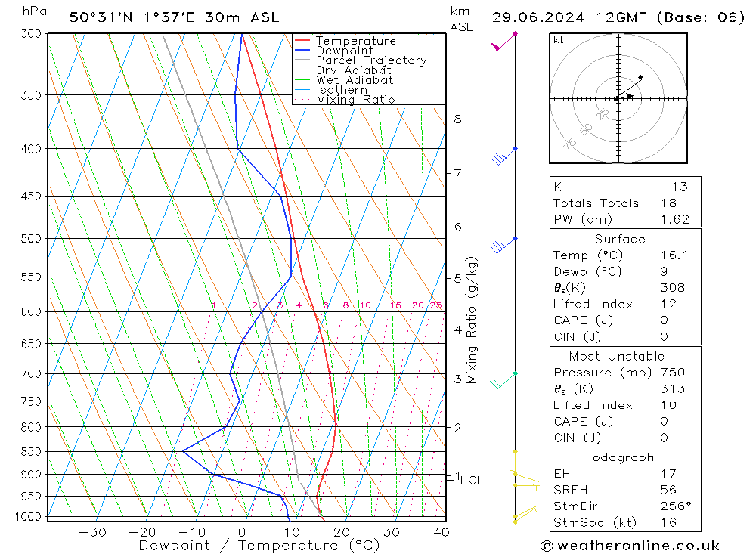
Task: Click the Pressure (mb) value '750'
Action: click(x=673, y=372)
